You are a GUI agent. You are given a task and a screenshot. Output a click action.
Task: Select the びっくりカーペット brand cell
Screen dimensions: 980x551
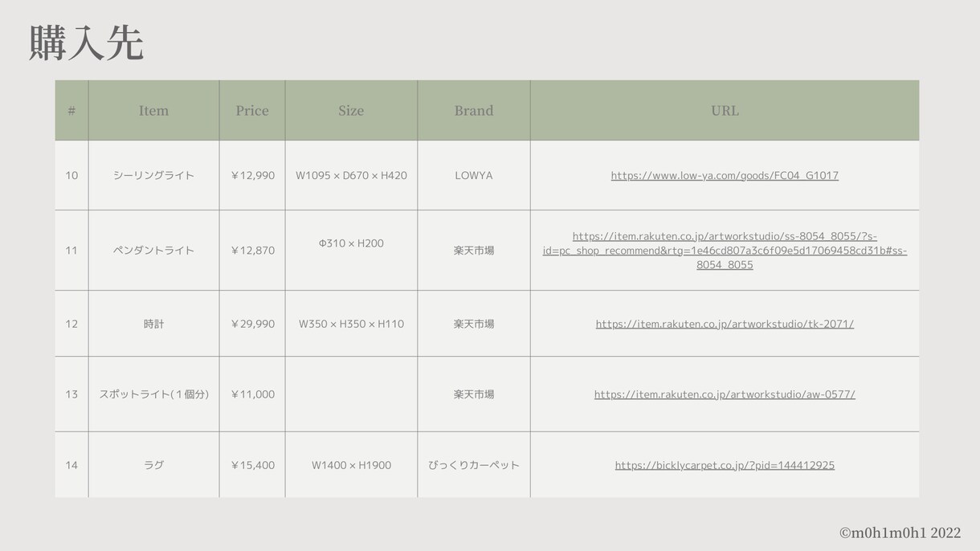point(474,465)
